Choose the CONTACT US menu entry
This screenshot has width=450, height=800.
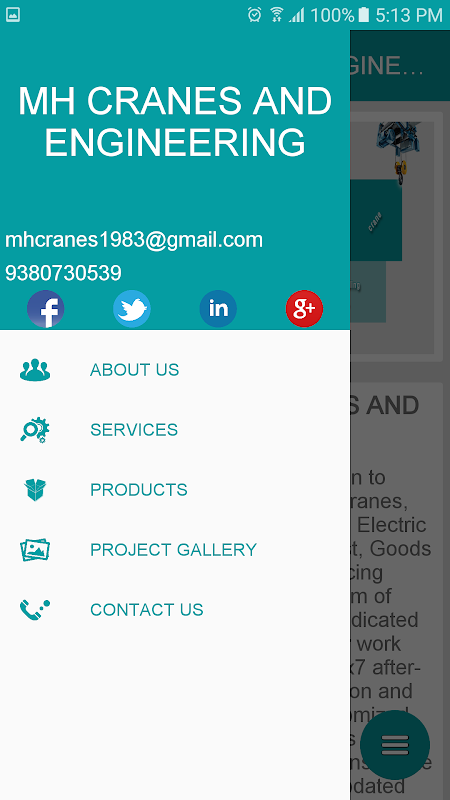[175, 610]
